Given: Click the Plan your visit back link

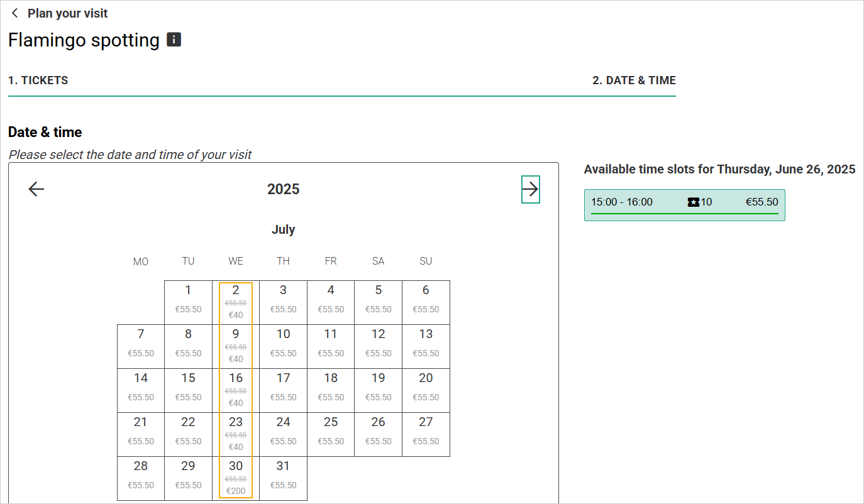Looking at the screenshot, I should tap(67, 13).
